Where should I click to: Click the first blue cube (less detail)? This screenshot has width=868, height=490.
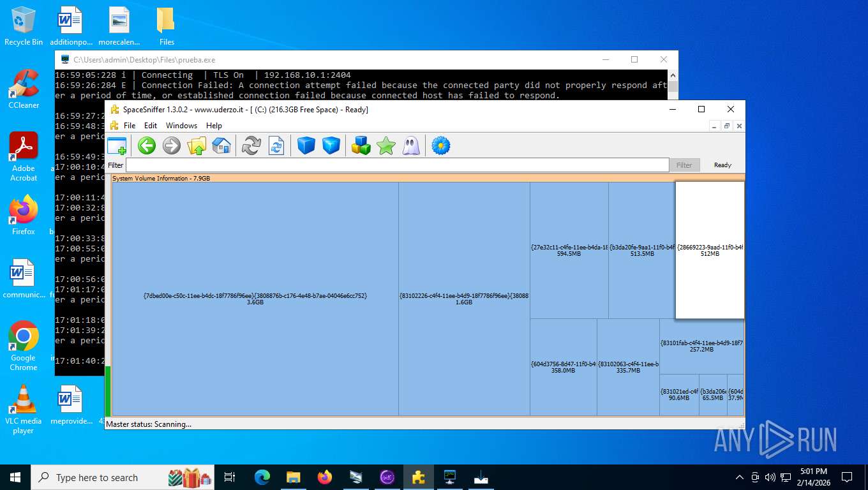pos(306,145)
